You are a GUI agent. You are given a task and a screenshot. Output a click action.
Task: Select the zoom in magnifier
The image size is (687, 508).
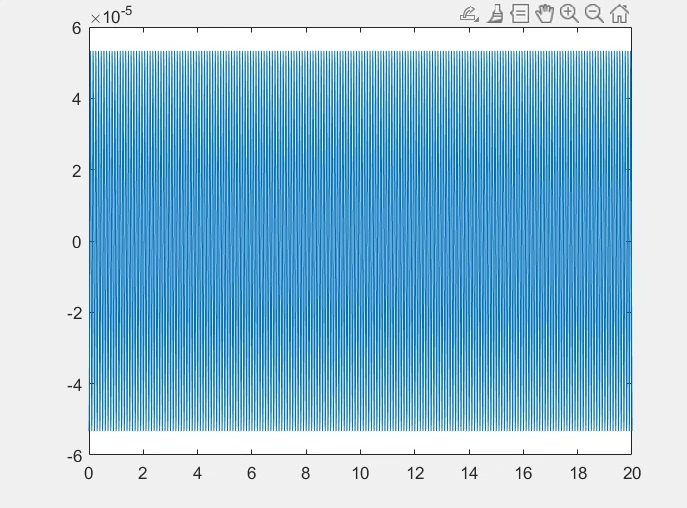click(x=569, y=14)
